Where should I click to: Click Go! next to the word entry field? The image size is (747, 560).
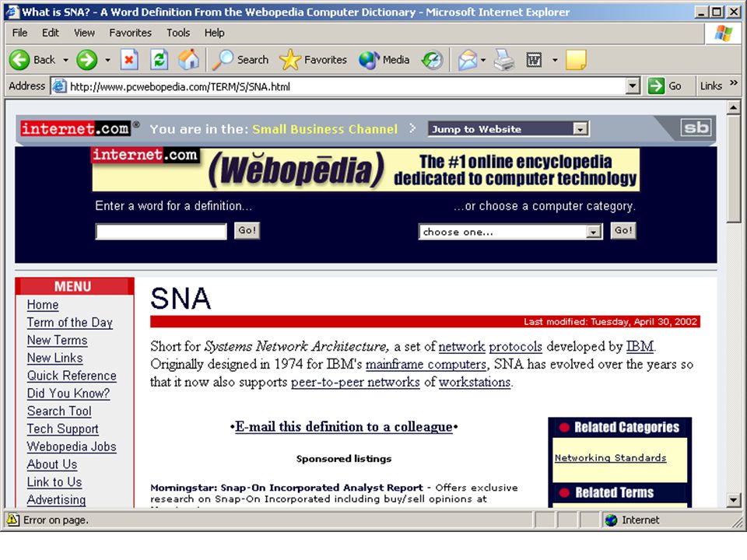coord(247,230)
